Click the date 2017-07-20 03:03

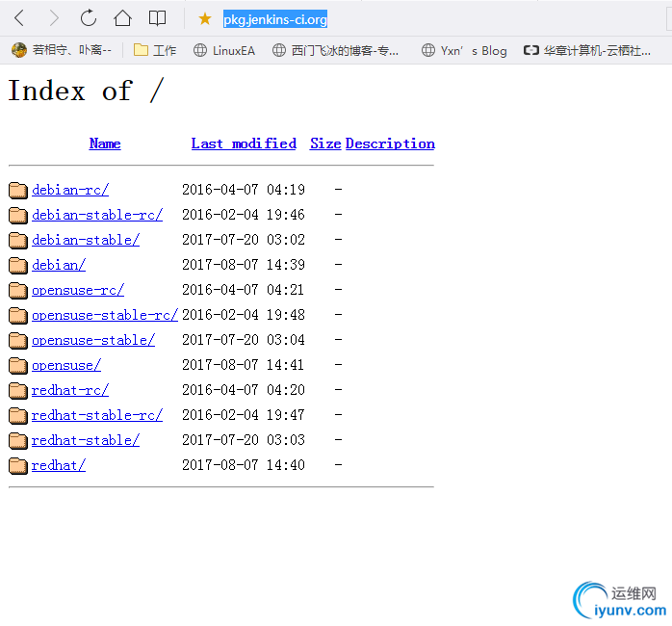[244, 440]
